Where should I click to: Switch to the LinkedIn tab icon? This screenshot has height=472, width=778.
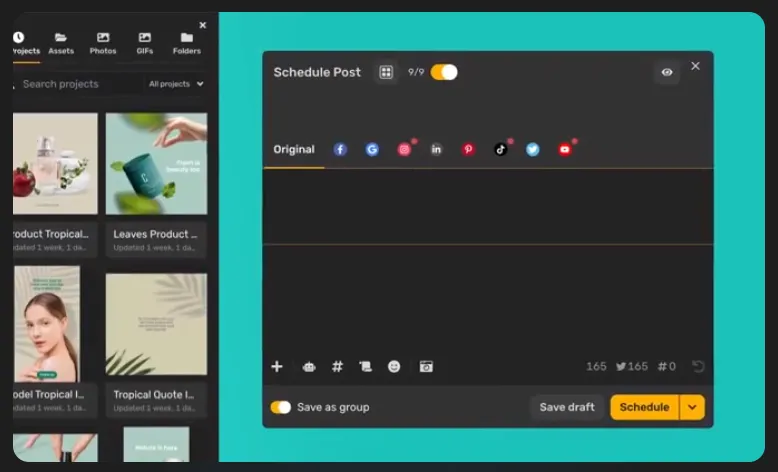(x=436, y=149)
